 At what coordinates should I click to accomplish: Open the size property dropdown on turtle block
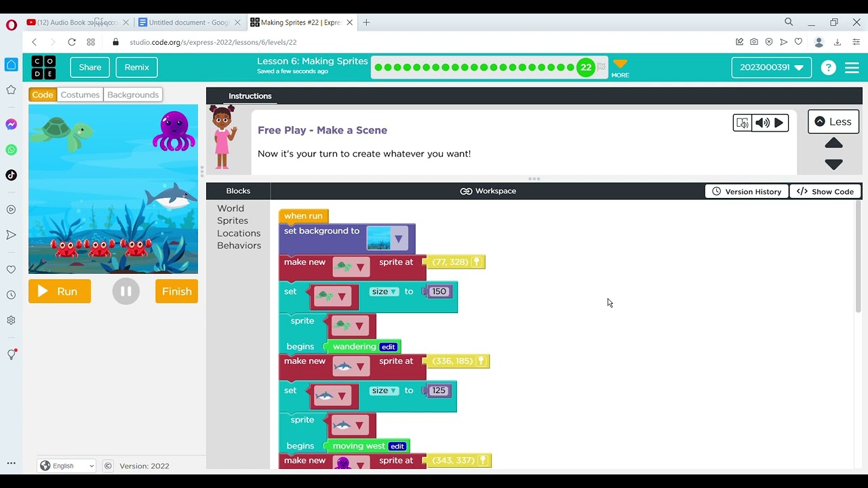(x=384, y=291)
